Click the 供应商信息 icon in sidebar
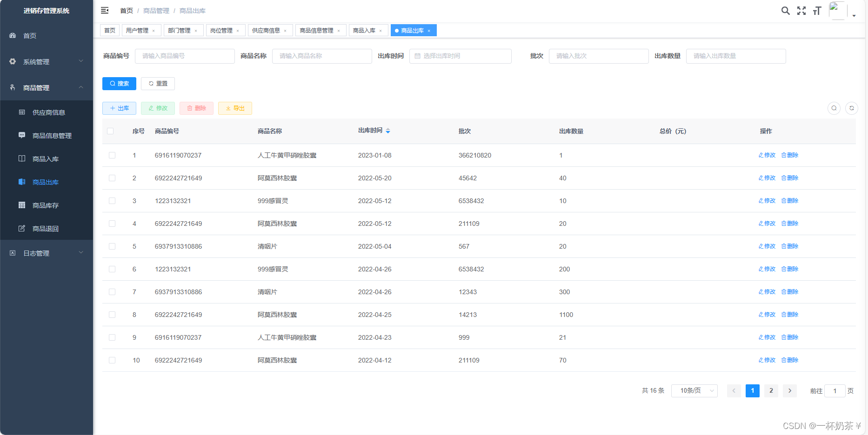Image resolution: width=868 pixels, height=435 pixels. [22, 112]
